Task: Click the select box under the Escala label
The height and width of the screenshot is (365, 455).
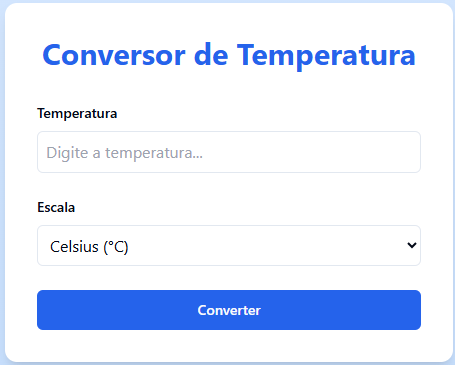Action: 229,245
